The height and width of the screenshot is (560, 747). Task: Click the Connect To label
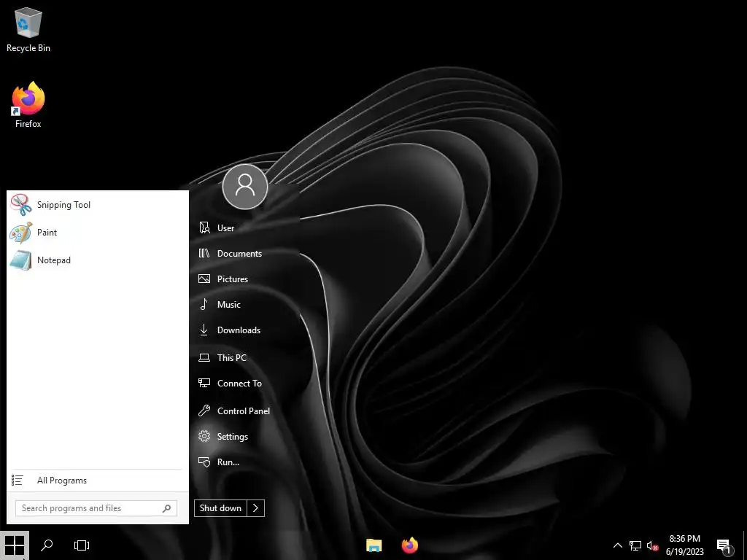click(239, 384)
